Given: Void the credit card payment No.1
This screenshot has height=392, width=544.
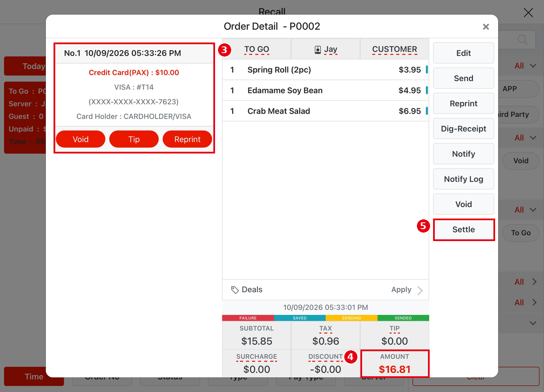Looking at the screenshot, I should coord(80,139).
